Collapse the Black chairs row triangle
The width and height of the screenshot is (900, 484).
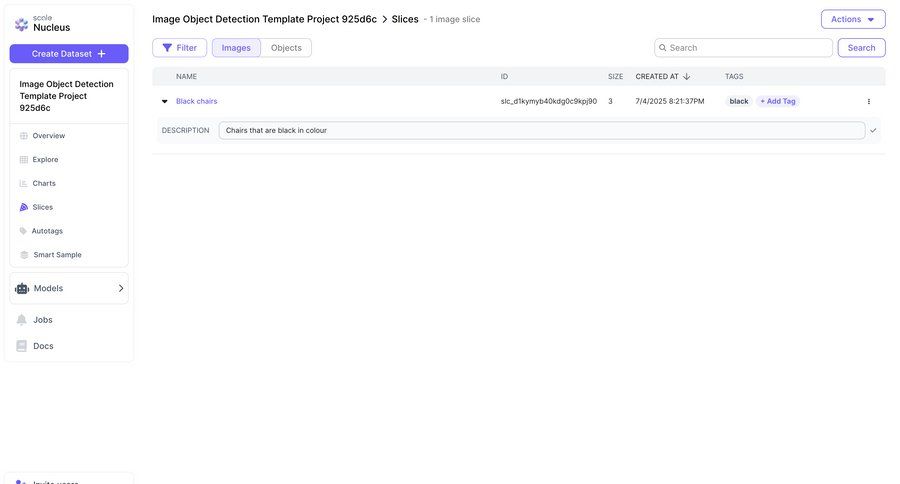[165, 101]
